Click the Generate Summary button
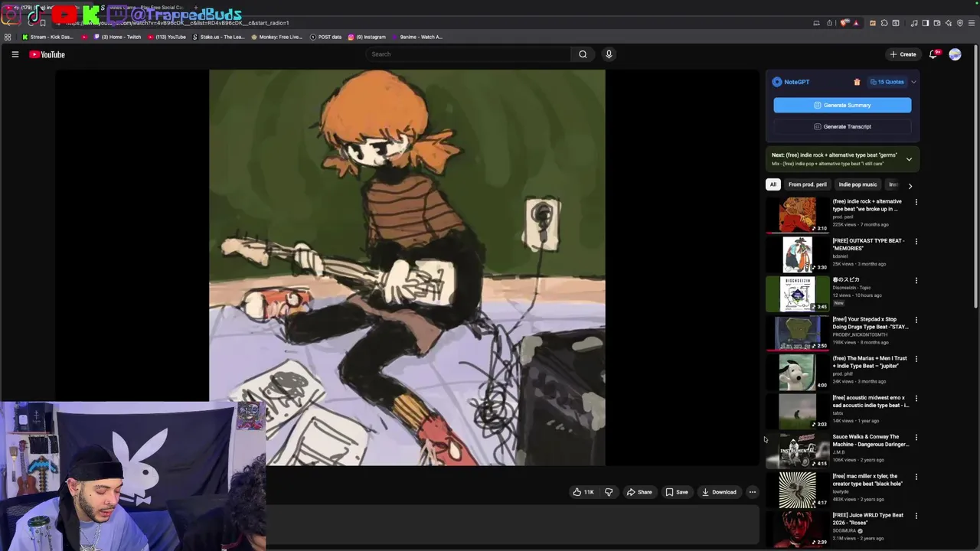This screenshot has height=551, width=980. pyautogui.click(x=842, y=105)
